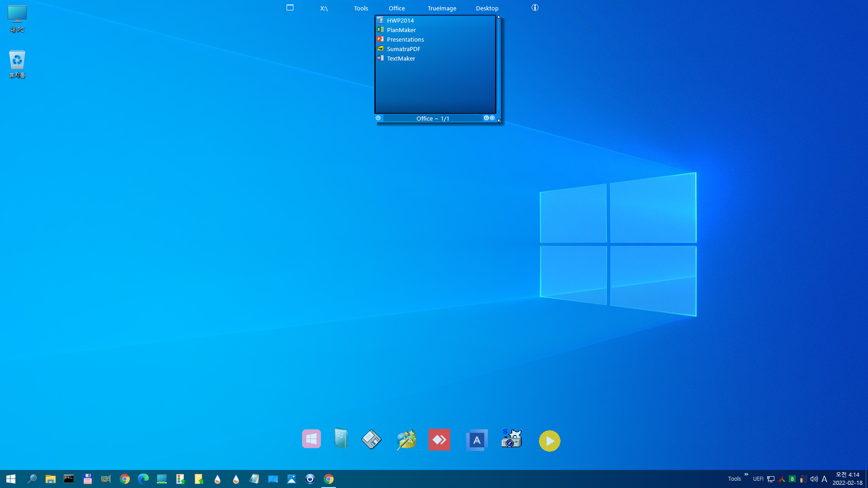The height and width of the screenshot is (488, 868).
Task: Click the Office panel scroll up arrow
Action: coord(499,17)
